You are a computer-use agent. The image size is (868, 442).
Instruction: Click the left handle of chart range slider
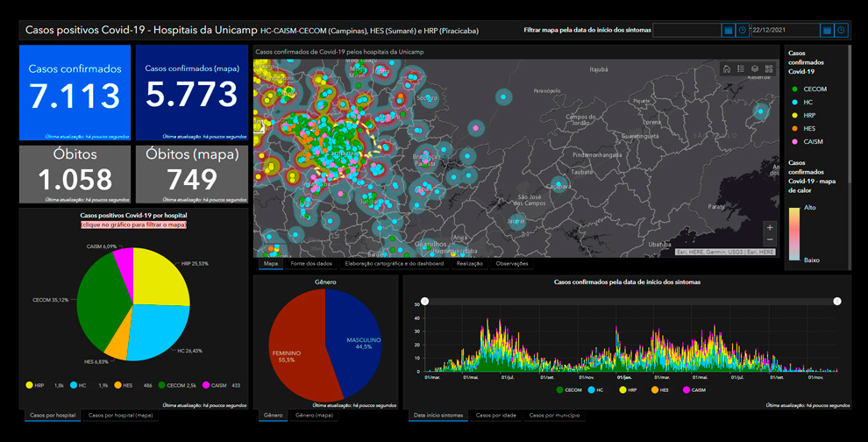pos(425,301)
